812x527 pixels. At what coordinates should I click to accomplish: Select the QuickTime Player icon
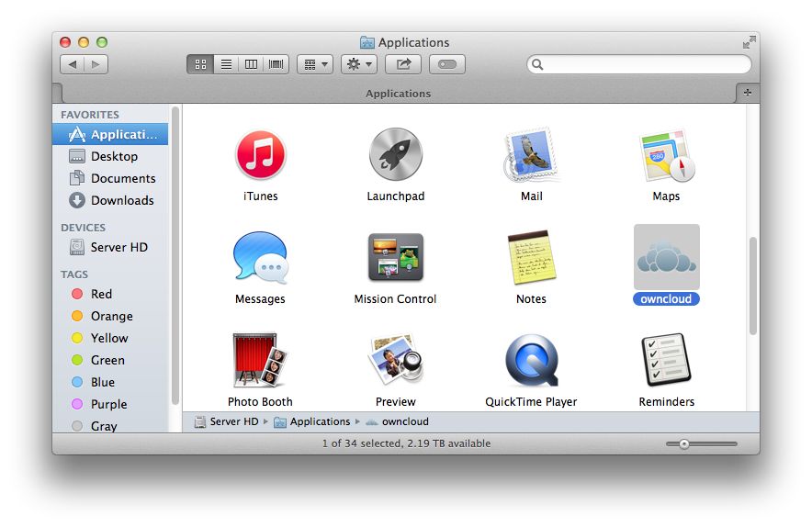[531, 361]
